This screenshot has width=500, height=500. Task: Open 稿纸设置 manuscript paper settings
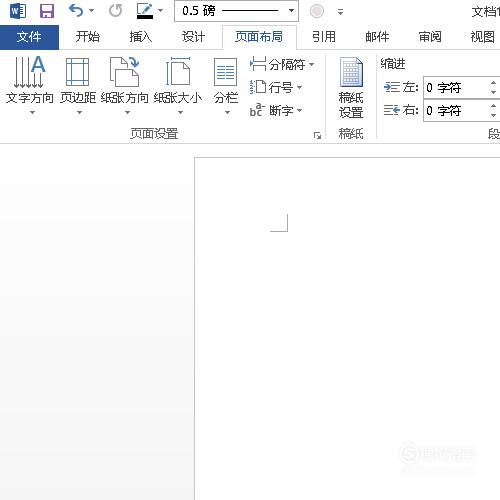coord(351,88)
